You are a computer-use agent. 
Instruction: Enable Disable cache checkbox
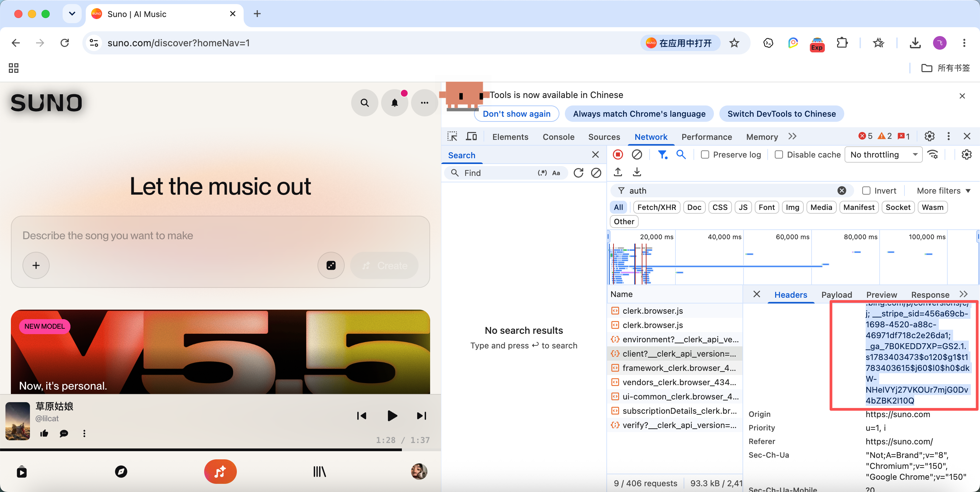tap(779, 155)
